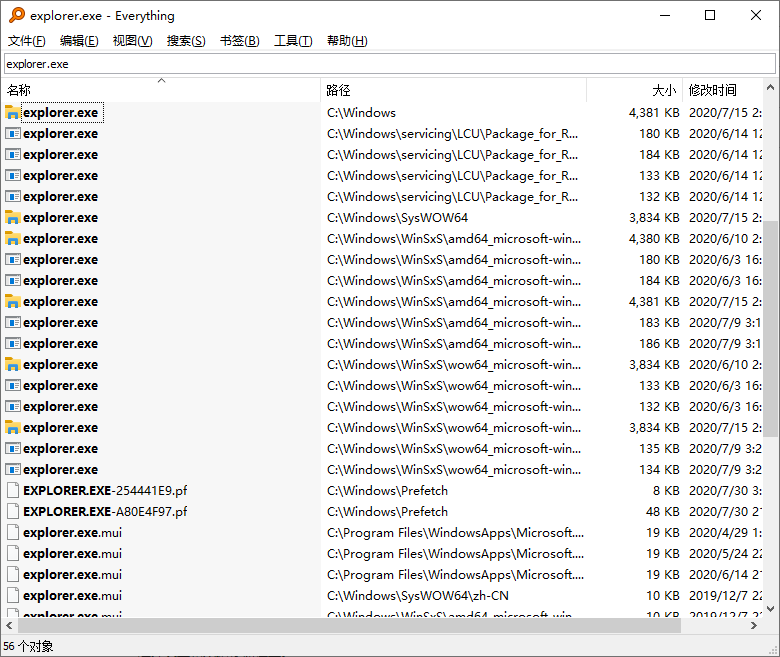Image resolution: width=780 pixels, height=657 pixels.
Task: Sort results by the 名称 column header
Action: (161, 90)
